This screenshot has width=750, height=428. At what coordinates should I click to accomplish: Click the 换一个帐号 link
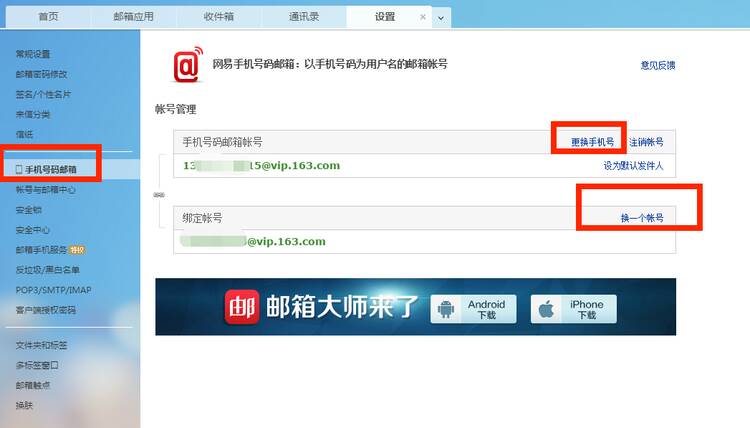[642, 218]
